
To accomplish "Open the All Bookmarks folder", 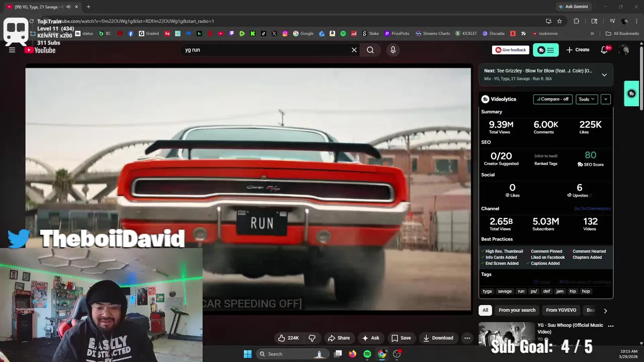I will pos(622,34).
